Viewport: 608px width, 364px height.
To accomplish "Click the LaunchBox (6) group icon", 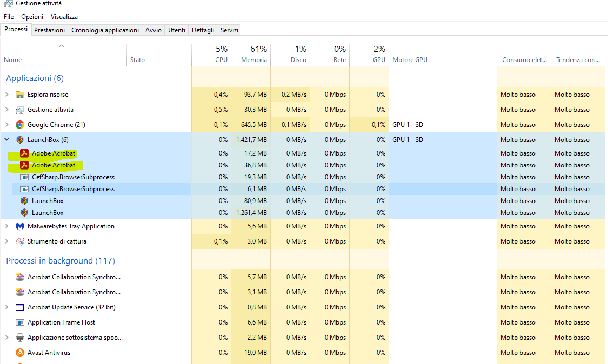I will (20, 140).
